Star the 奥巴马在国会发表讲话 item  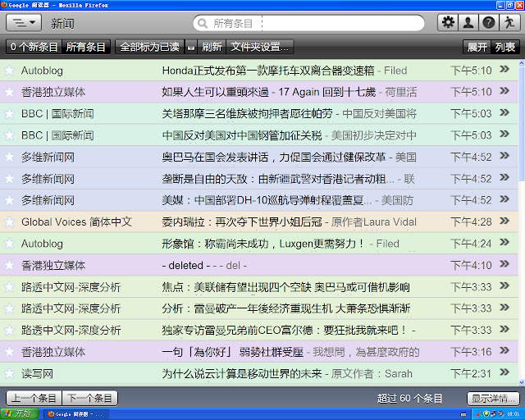(10, 157)
